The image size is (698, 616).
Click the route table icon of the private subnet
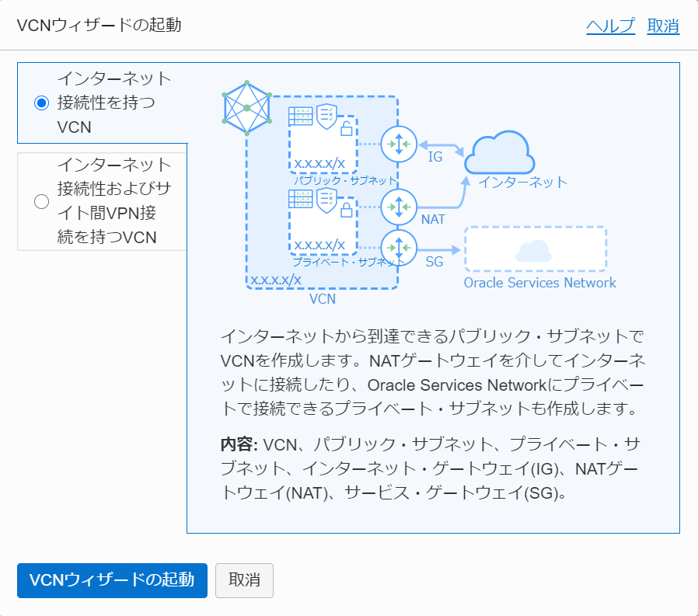point(302,198)
